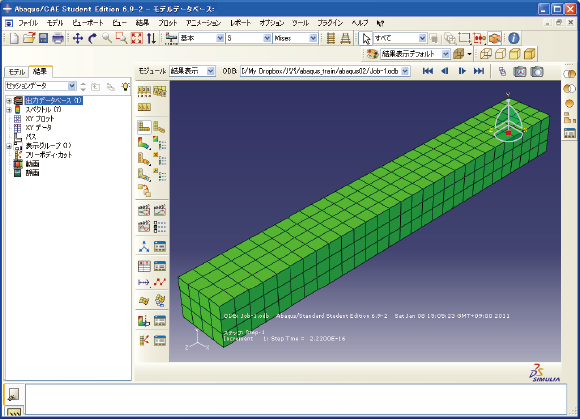This screenshot has width=580, height=420.
Task: Open the Create XY data tool
Action: [144, 266]
